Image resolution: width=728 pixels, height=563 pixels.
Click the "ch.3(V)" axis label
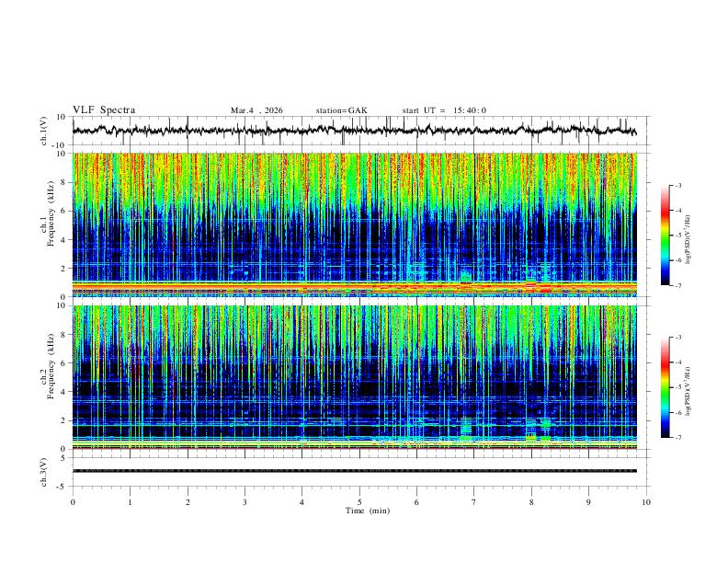point(44,472)
